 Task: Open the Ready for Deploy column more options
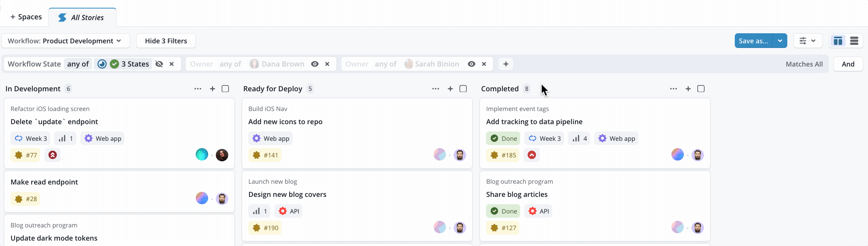click(436, 89)
